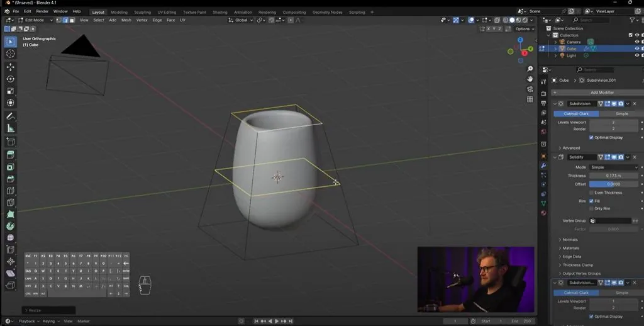Hide the Camera object in outliner
This screenshot has width=644, height=326.
(x=637, y=42)
